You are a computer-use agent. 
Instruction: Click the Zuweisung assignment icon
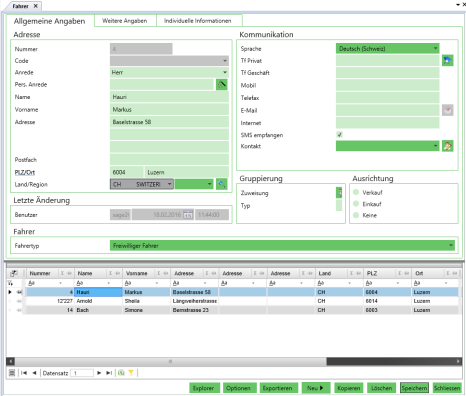339,193
